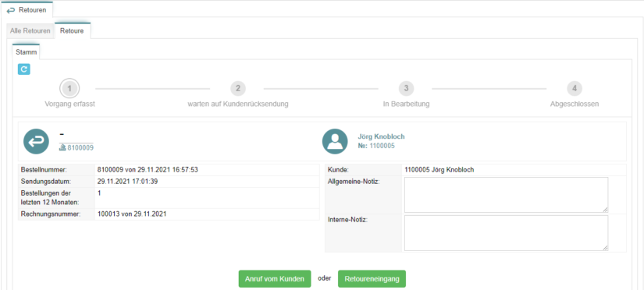Open the Retoure tab
This screenshot has width=644, height=290.
coord(73,31)
